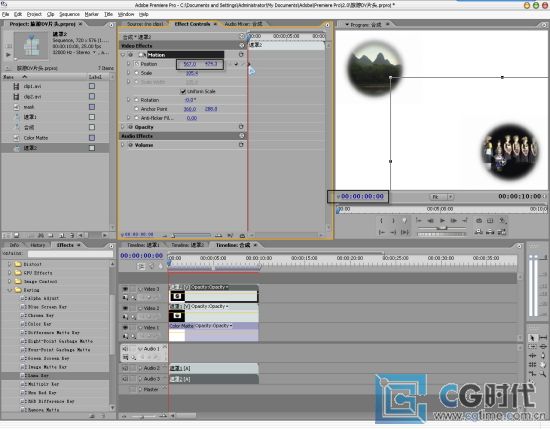Open the Sequence menu
This screenshot has width=550, height=429.
click(x=69, y=14)
